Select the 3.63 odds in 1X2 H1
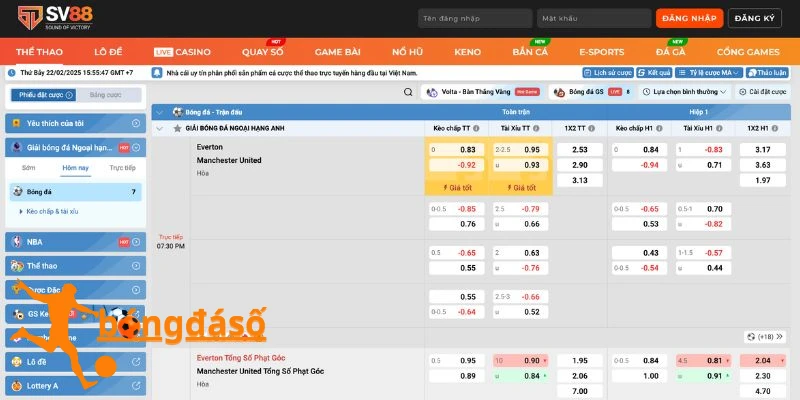 click(x=763, y=165)
